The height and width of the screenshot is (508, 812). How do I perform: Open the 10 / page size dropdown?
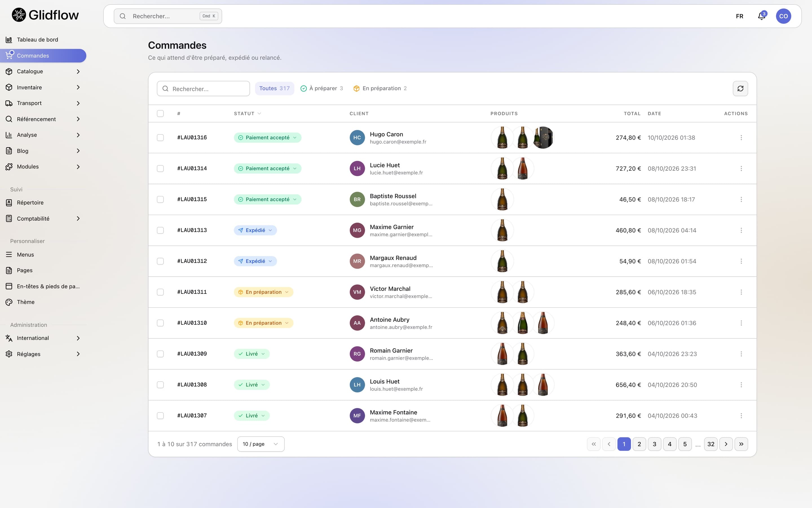[261, 444]
